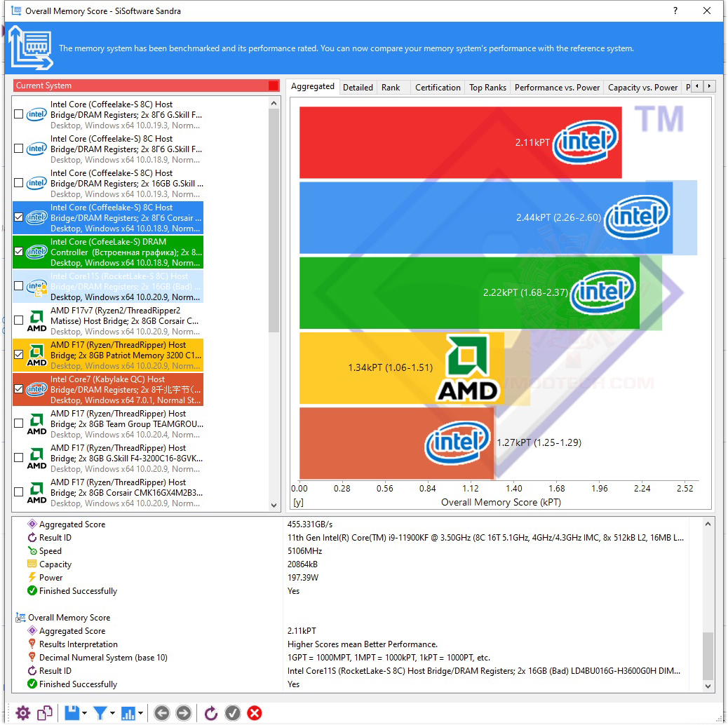
Task: Click the red swatch beside Current System
Action: point(273,86)
